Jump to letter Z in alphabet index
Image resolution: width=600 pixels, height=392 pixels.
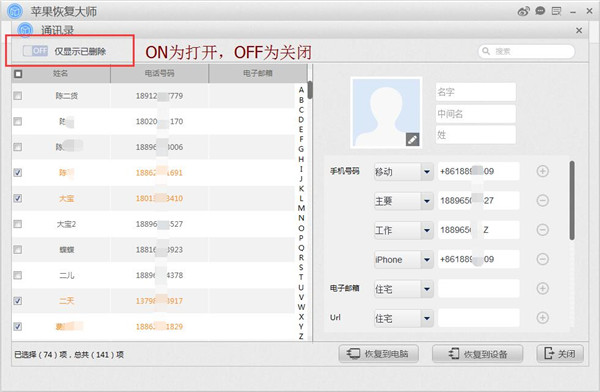(301, 336)
